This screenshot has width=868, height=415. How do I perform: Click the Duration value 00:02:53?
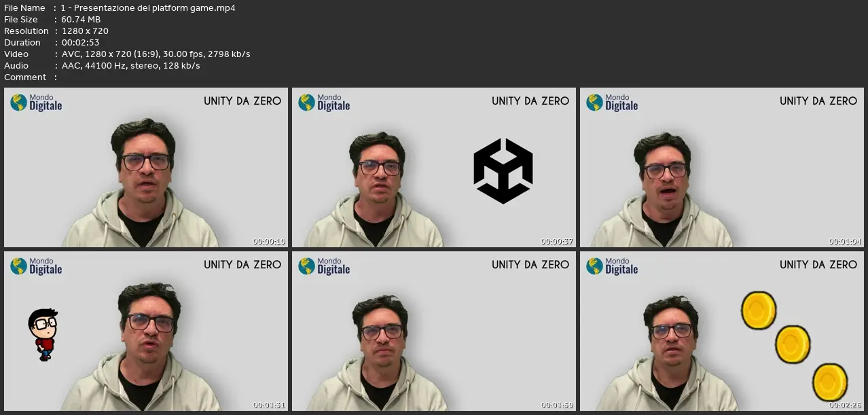(x=80, y=43)
